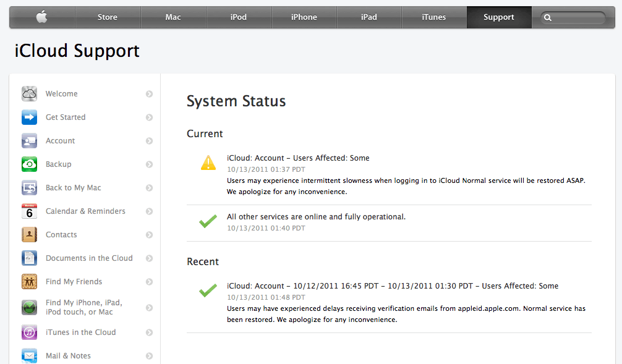Click the Calendar & Reminders icon

(x=29, y=211)
